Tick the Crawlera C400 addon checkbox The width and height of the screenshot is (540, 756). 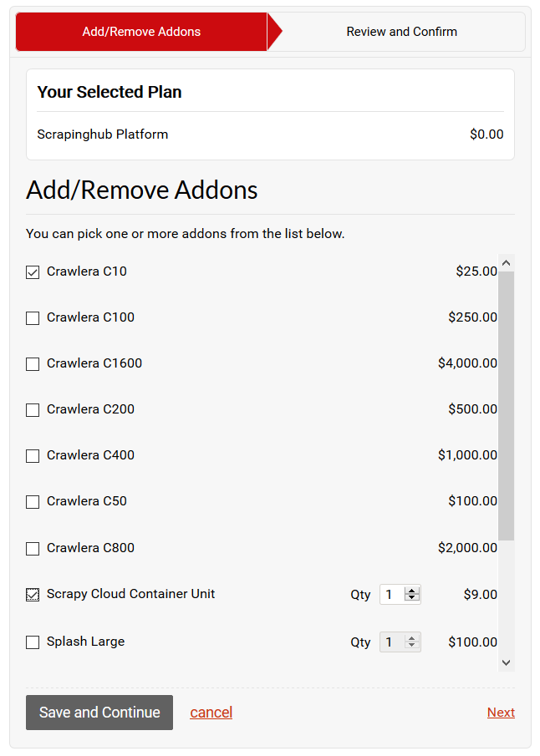[33, 455]
